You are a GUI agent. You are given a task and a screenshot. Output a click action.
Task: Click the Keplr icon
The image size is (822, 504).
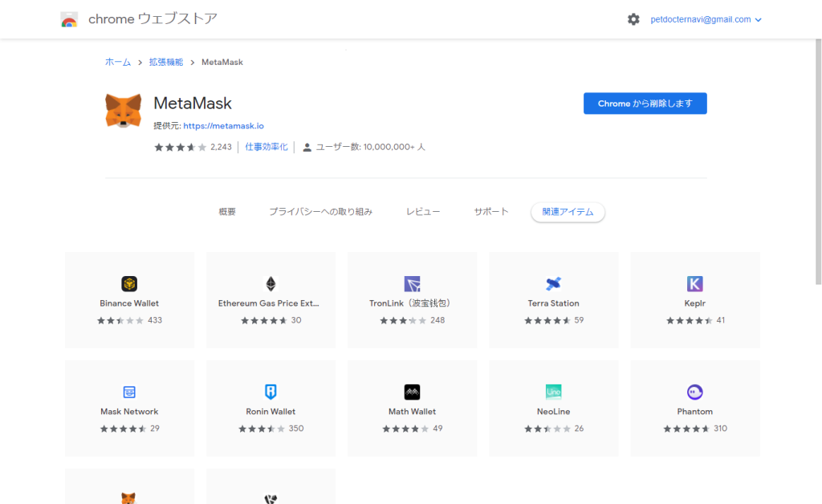[x=695, y=283]
